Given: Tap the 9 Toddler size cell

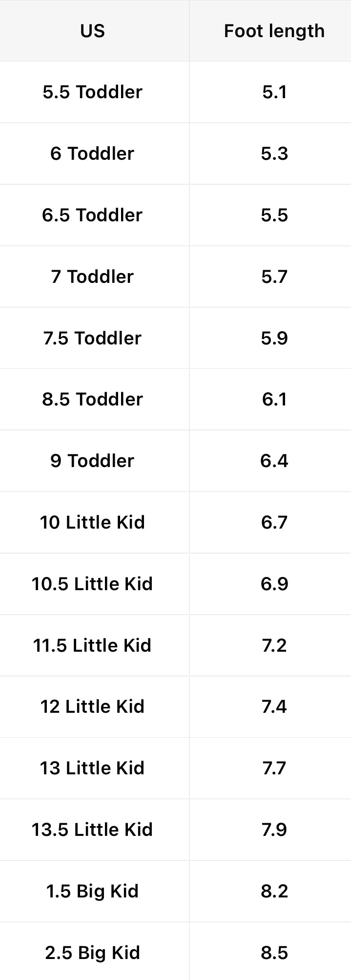Looking at the screenshot, I should coord(92,461).
